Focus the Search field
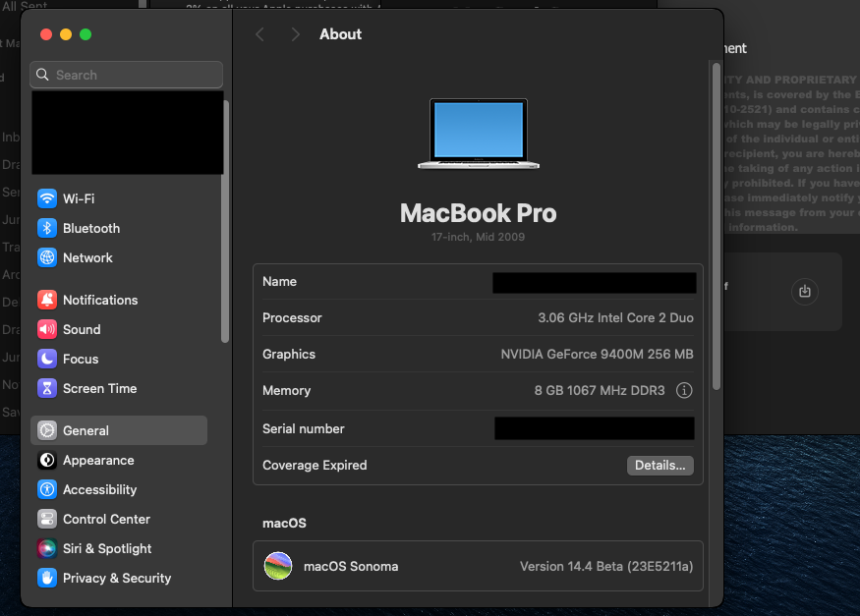This screenshot has width=860, height=616. (126, 75)
